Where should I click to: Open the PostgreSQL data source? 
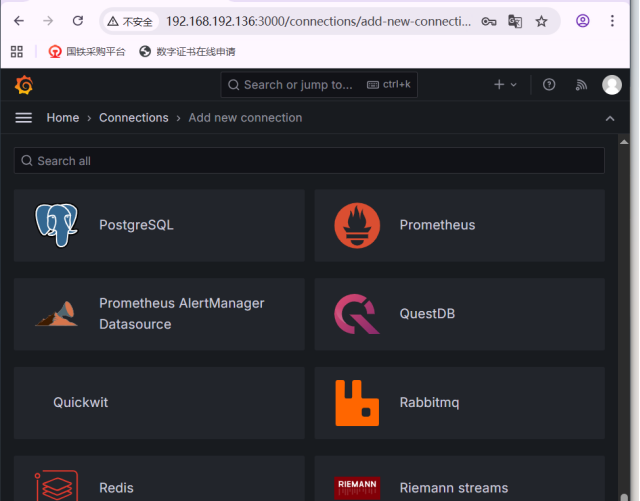click(159, 225)
